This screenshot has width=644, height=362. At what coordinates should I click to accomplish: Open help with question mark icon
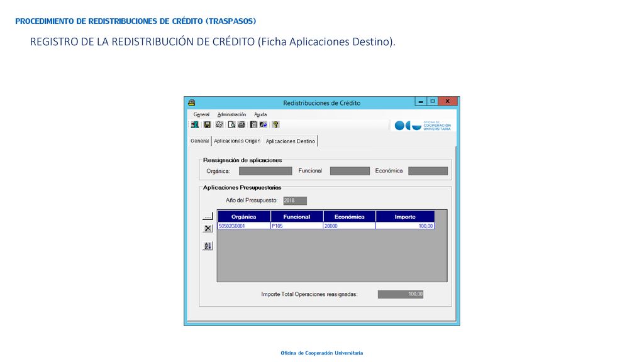click(275, 124)
